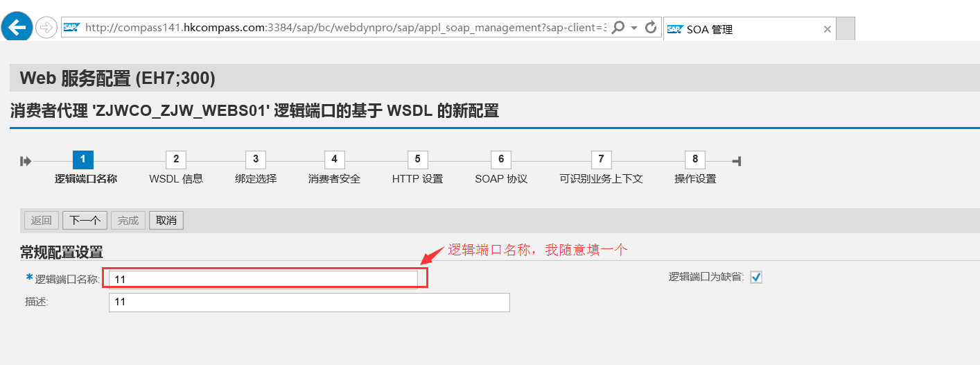Click the 描述 field label
Screen dimensions: 980x365
coord(37,302)
